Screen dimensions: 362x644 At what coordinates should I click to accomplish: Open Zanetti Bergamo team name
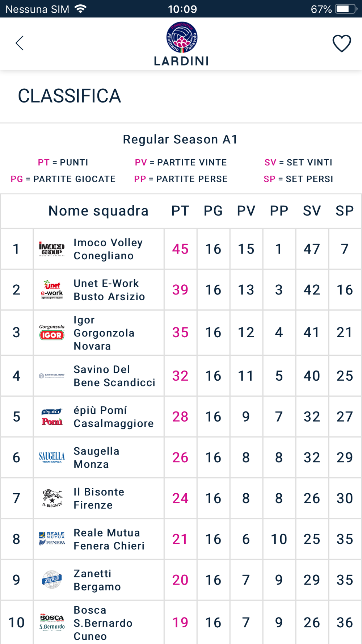(x=97, y=580)
